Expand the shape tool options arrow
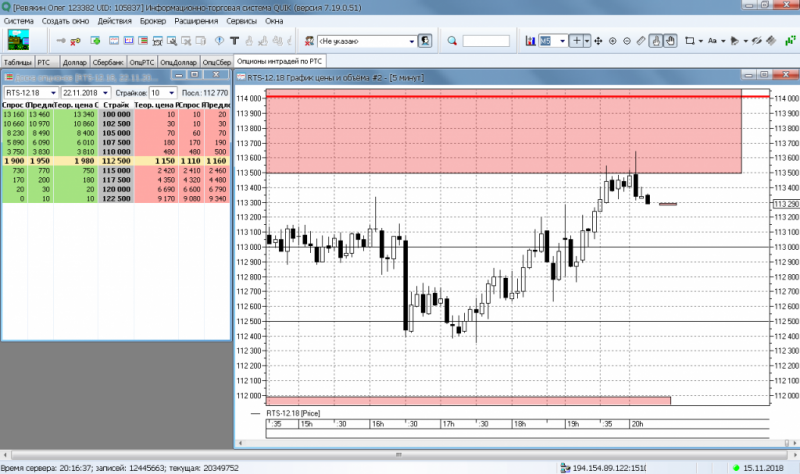This screenshot has height=474, width=800. (x=745, y=41)
